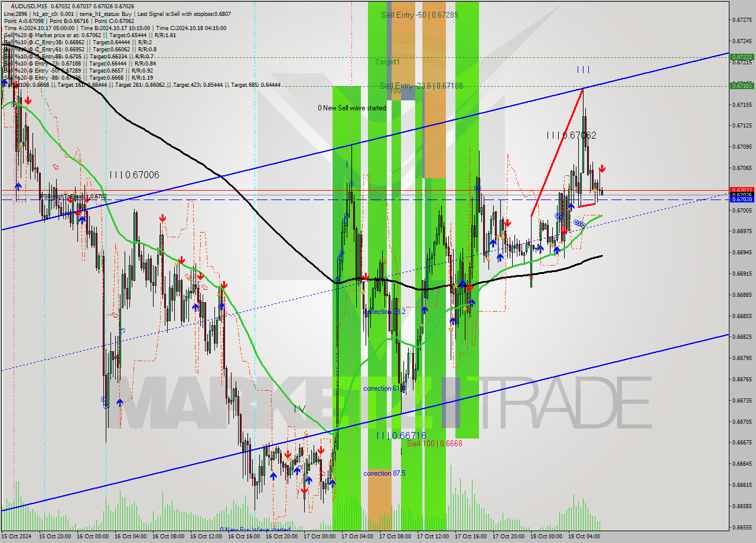Click the 'I I I 0.67006' wave label

[134, 175]
